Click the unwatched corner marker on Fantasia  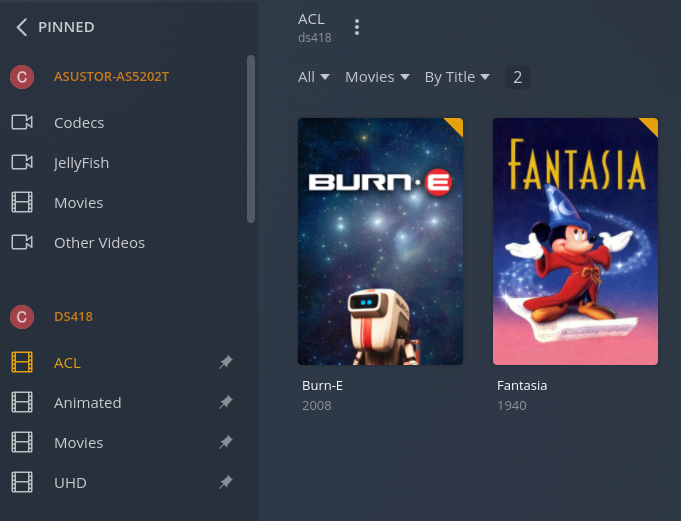click(x=650, y=125)
